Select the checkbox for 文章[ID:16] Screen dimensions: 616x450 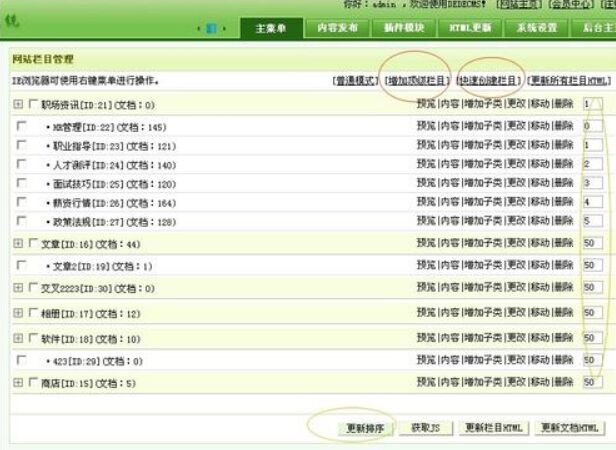point(33,243)
